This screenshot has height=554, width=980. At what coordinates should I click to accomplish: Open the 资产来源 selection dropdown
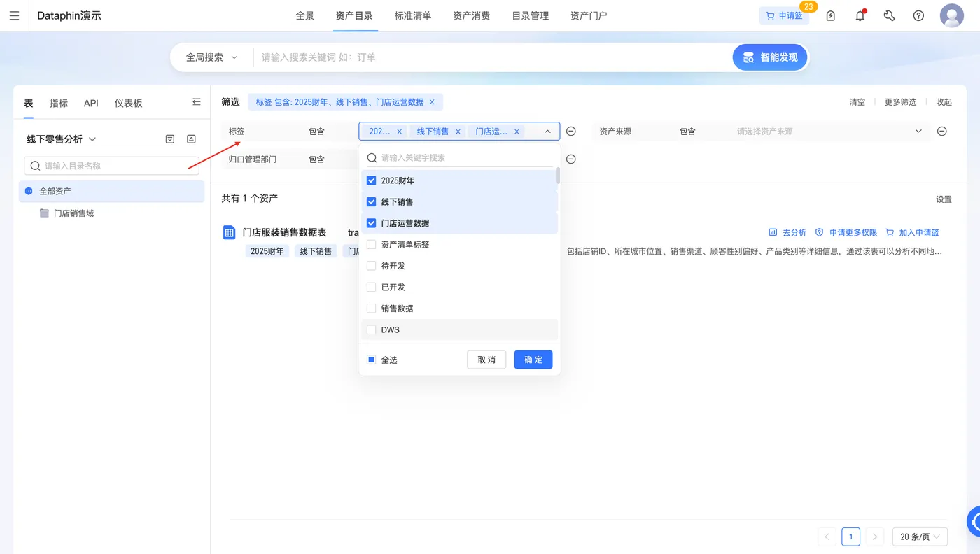pos(829,132)
